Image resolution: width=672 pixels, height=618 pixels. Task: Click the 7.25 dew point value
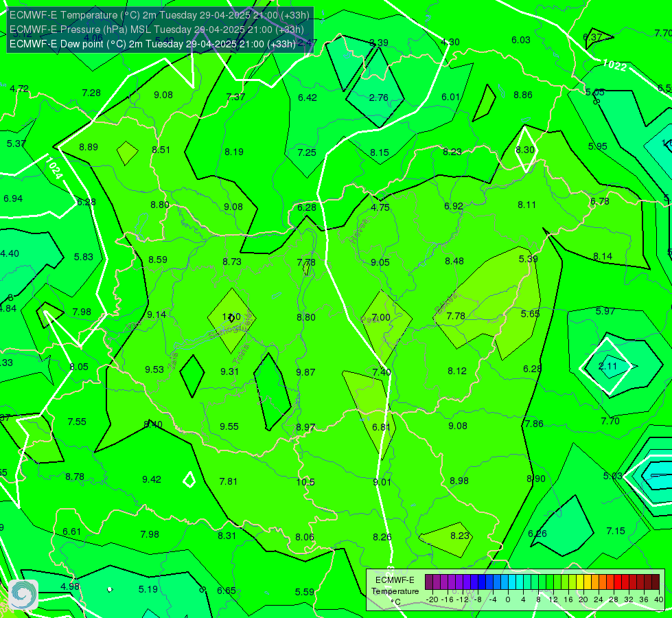tap(307, 152)
